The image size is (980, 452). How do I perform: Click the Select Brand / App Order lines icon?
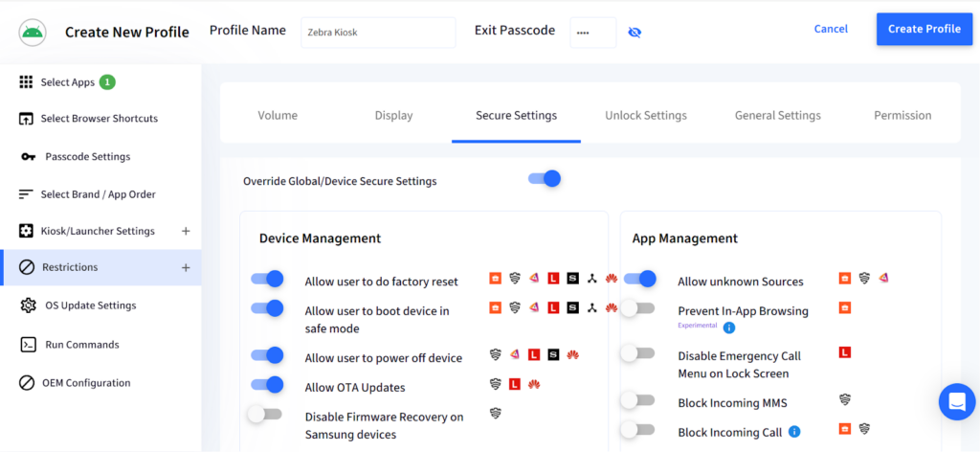[x=26, y=194]
